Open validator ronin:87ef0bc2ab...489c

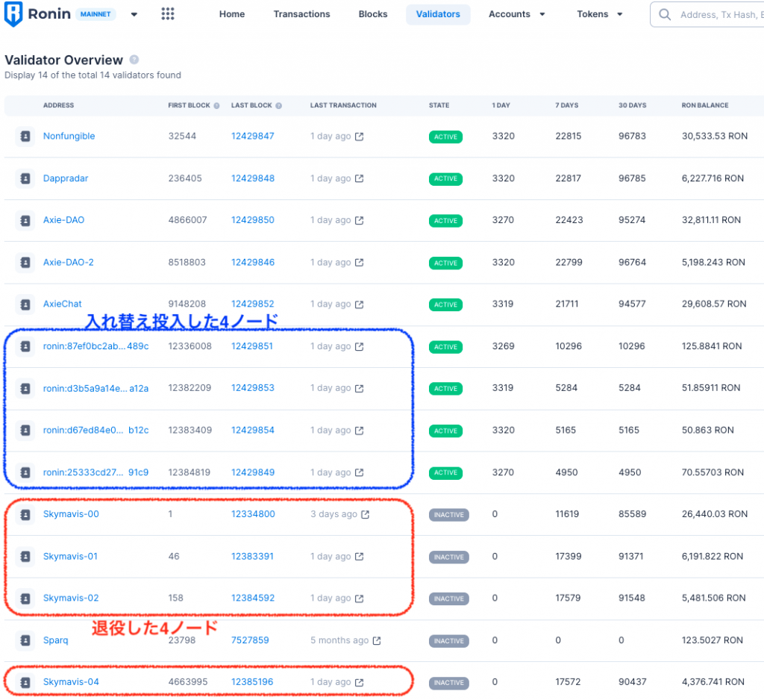coord(96,346)
